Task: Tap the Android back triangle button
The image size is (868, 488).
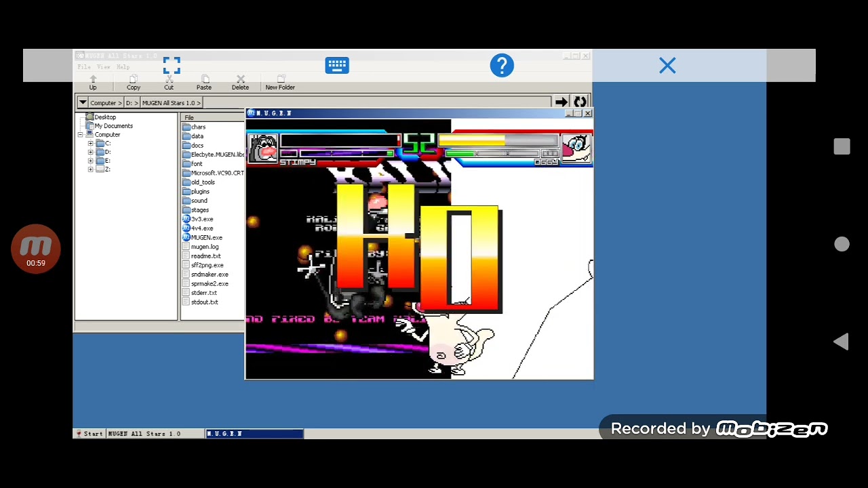Action: click(841, 342)
